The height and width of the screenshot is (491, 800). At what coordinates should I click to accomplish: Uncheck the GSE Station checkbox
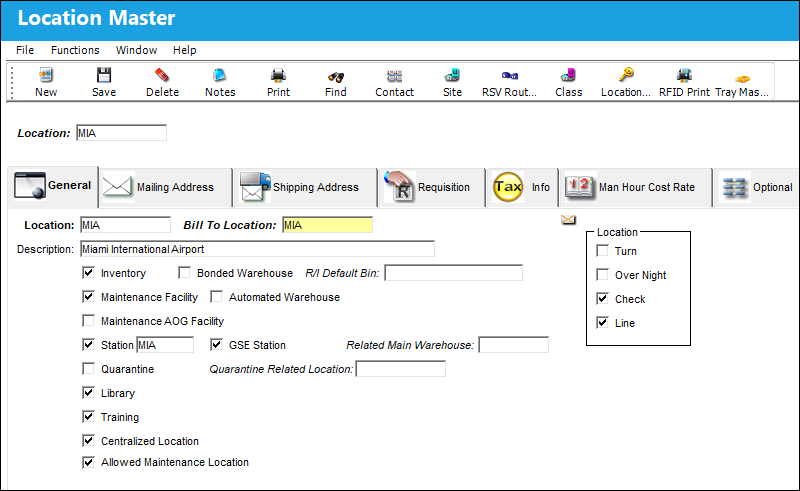[216, 345]
